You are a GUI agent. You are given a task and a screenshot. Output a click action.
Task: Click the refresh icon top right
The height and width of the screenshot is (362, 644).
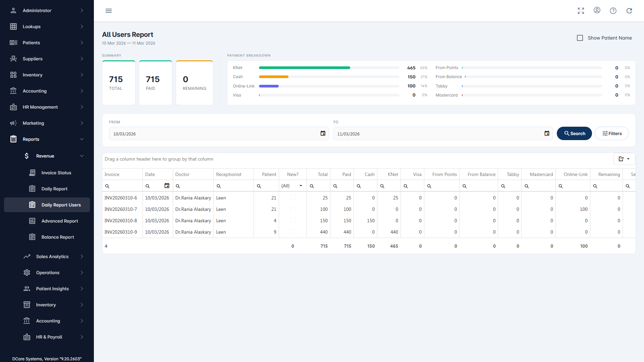point(629,10)
